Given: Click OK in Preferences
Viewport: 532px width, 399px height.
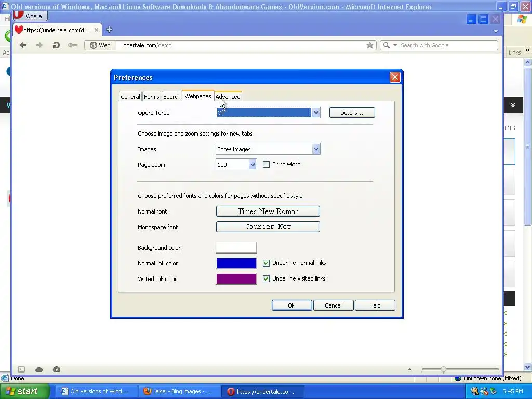Looking at the screenshot, I should [x=292, y=305].
